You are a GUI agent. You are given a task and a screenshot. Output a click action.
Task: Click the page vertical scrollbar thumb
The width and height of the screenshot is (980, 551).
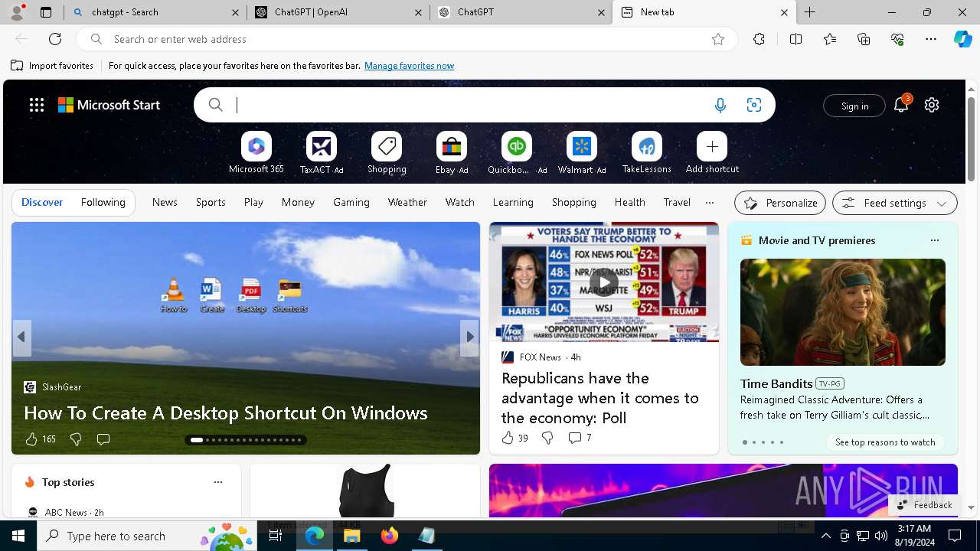click(971, 139)
